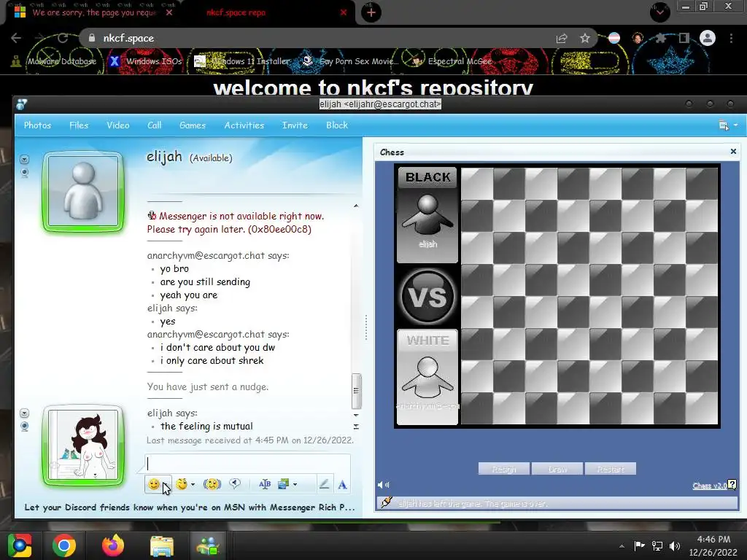
Task: Open the Chess v2.0 link
Action: tap(709, 486)
